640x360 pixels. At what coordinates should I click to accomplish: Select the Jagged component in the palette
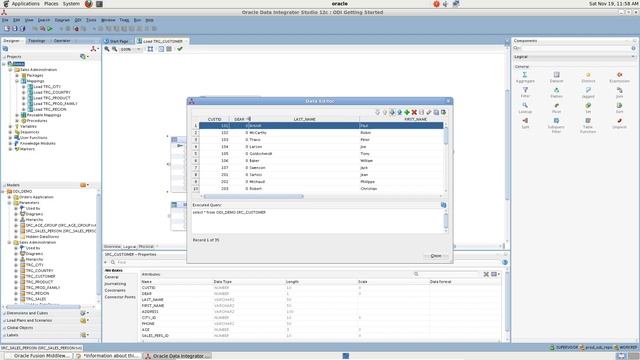[588, 93]
